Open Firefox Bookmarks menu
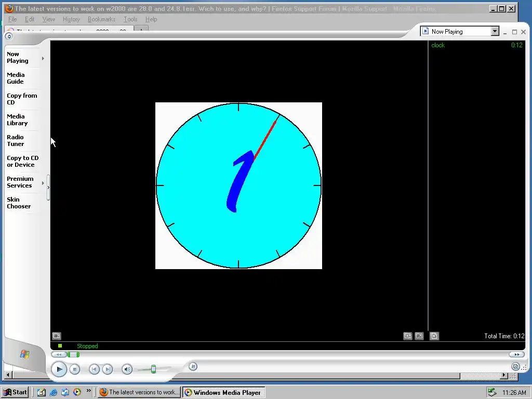532x399 pixels. point(101,19)
